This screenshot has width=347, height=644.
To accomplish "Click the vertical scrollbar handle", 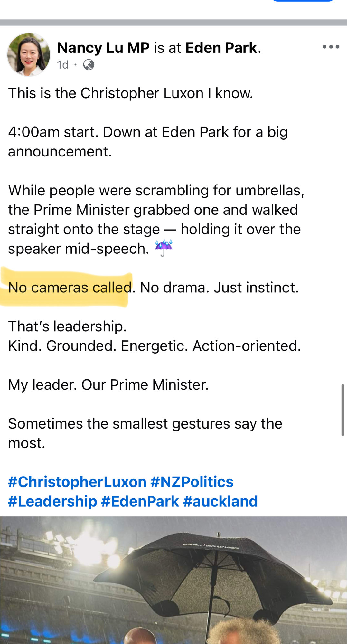I will (342, 410).
